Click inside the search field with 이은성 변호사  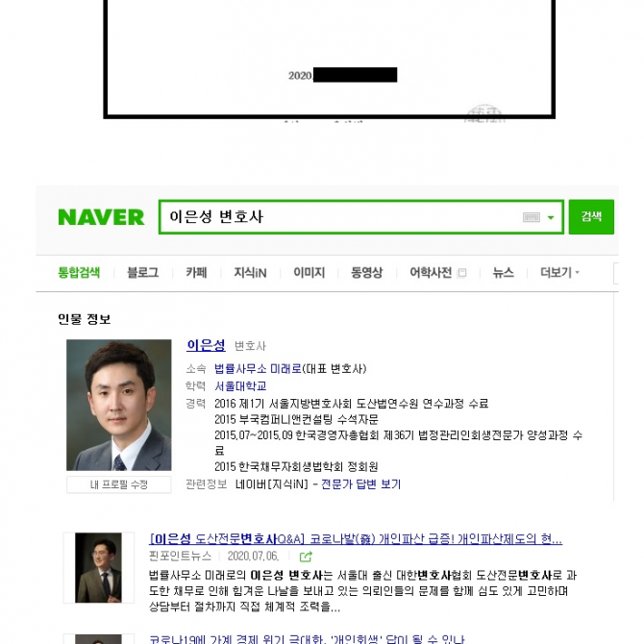(x=341, y=217)
